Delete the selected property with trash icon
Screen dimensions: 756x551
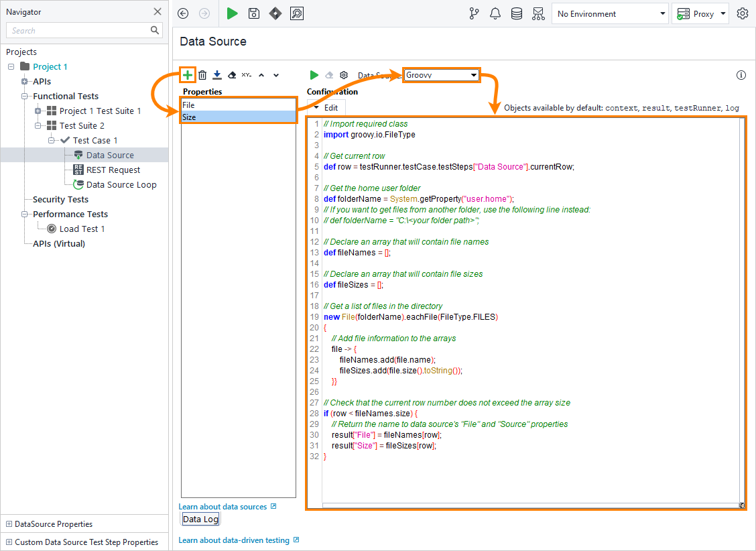click(202, 75)
